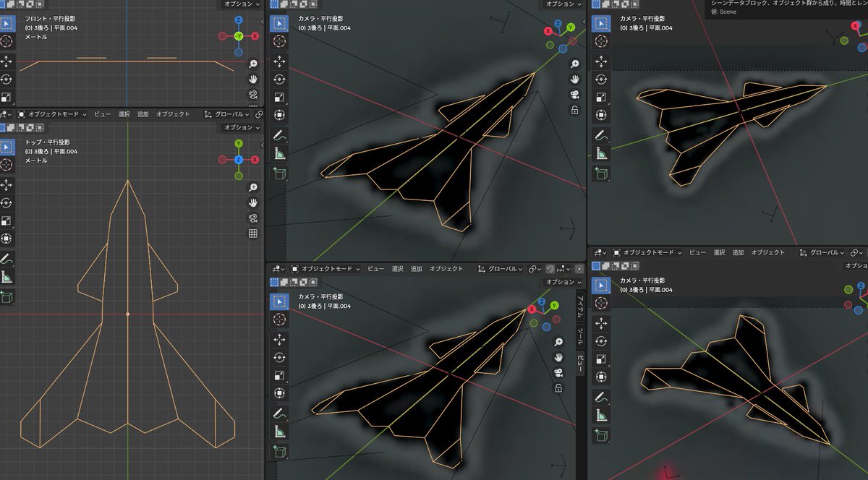Open the 選択 menu in the lower-right viewport header
868x480 pixels.
pos(719,252)
